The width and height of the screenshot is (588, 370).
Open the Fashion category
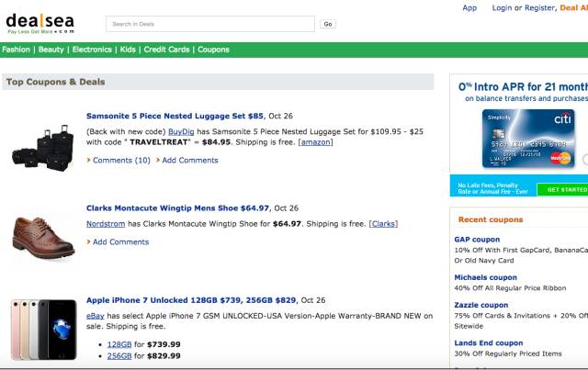(16, 50)
